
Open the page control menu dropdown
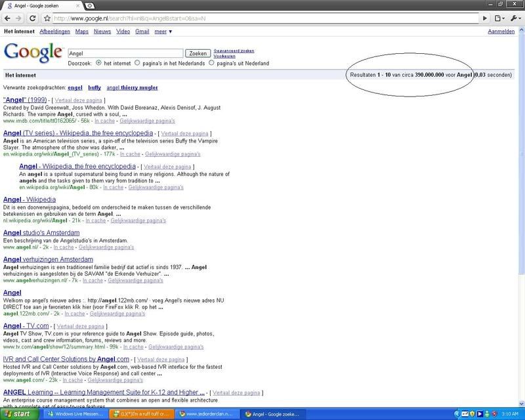tap(499, 18)
